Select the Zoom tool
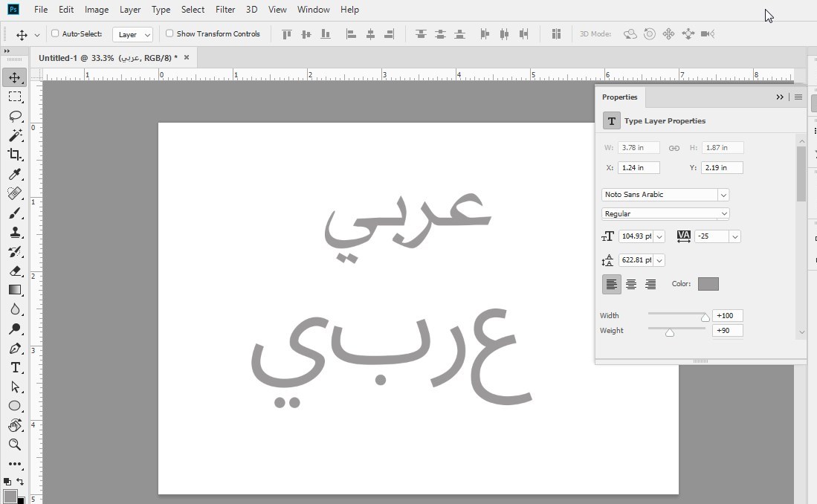Viewport: 817px width, 504px height. click(15, 445)
